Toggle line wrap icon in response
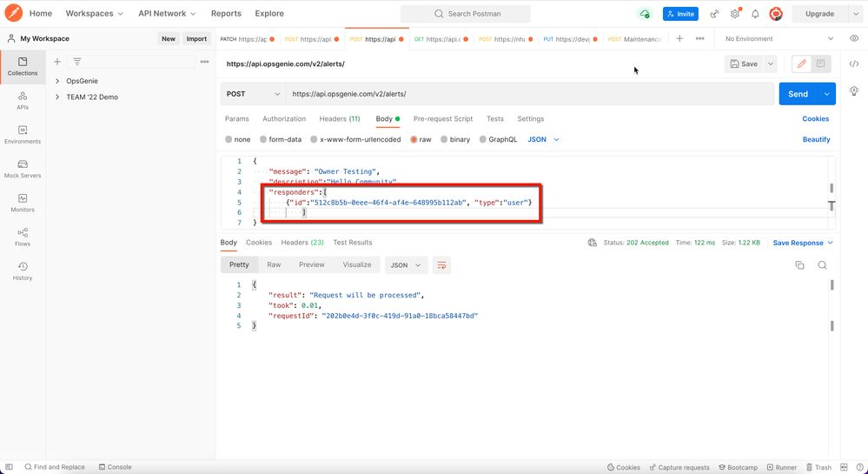This screenshot has height=474, width=868. 441,265
